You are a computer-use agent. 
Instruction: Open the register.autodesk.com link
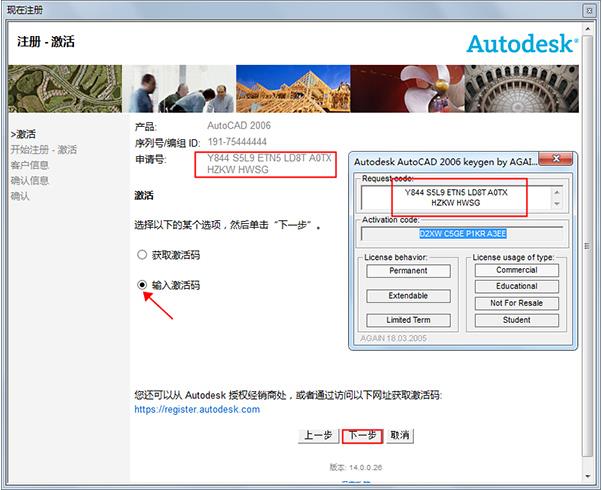point(197,410)
